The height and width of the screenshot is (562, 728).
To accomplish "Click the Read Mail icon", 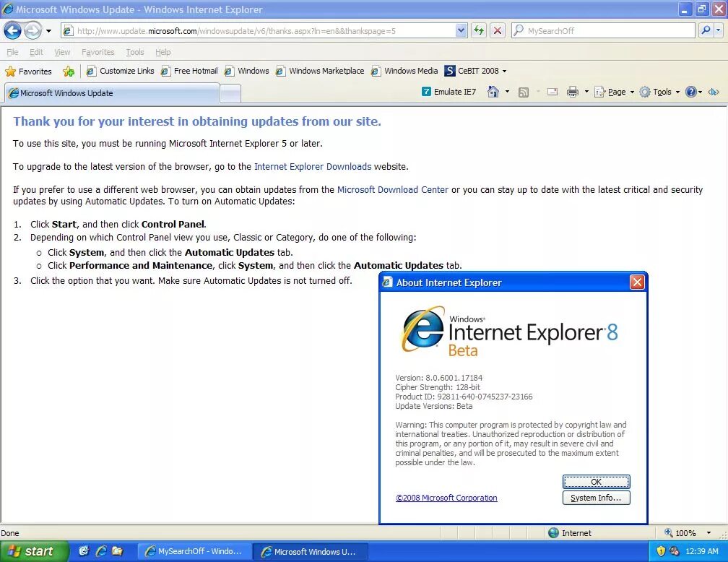I will (x=552, y=92).
